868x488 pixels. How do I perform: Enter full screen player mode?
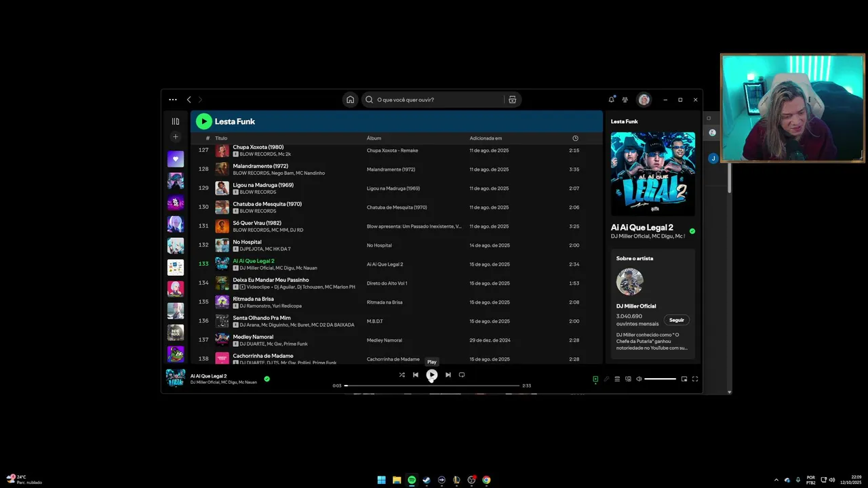pyautogui.click(x=695, y=379)
